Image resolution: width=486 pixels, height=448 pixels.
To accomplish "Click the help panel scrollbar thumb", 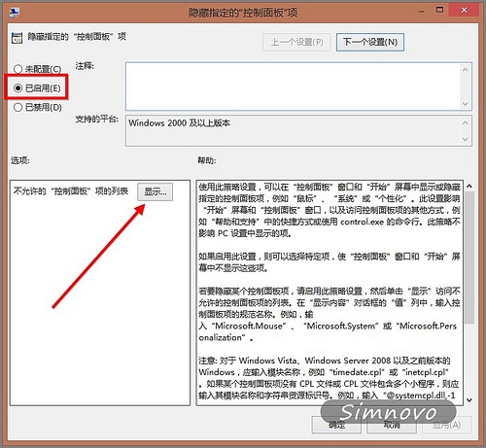I will (469, 258).
